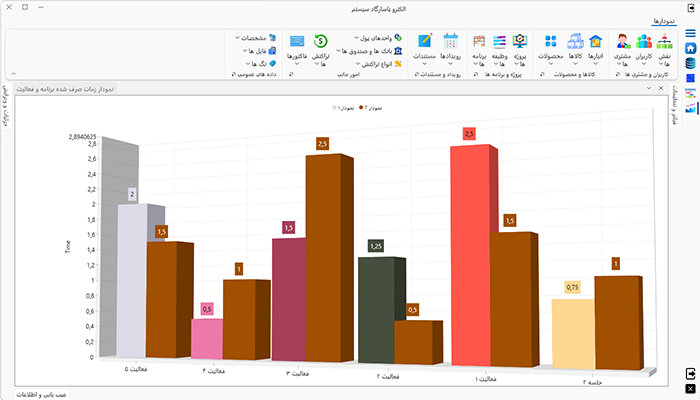The height and width of the screenshot is (400, 700).
Task: Click the تراکنش ها (Transactions) icon
Action: click(x=321, y=46)
